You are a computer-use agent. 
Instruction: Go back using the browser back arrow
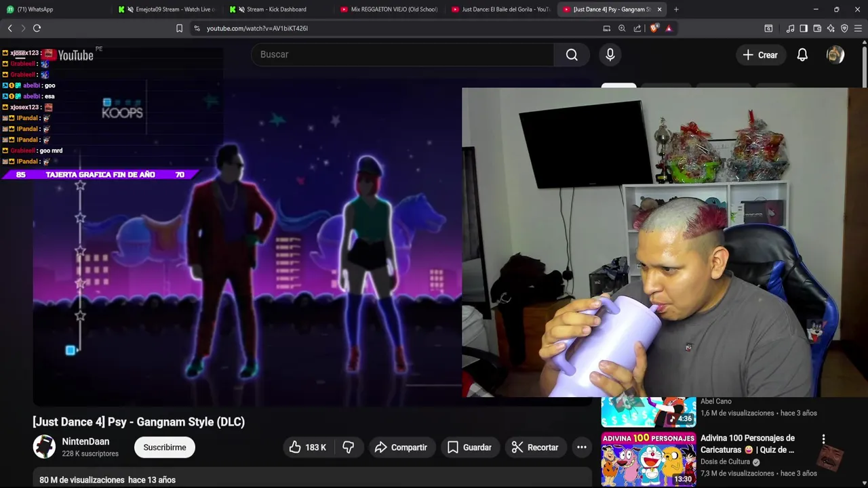pos(9,28)
